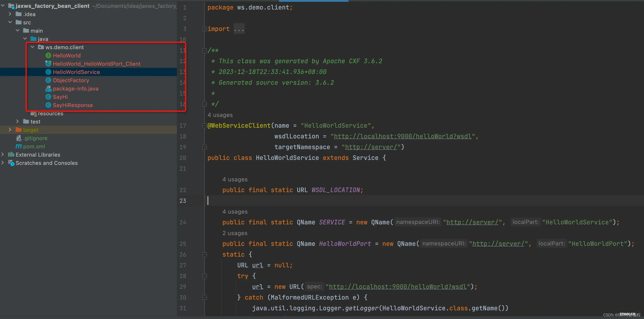Click the HelloWorld_HelloWorldPort_Client runnable class icon
This screenshot has height=319, width=644.
pyautogui.click(x=48, y=64)
